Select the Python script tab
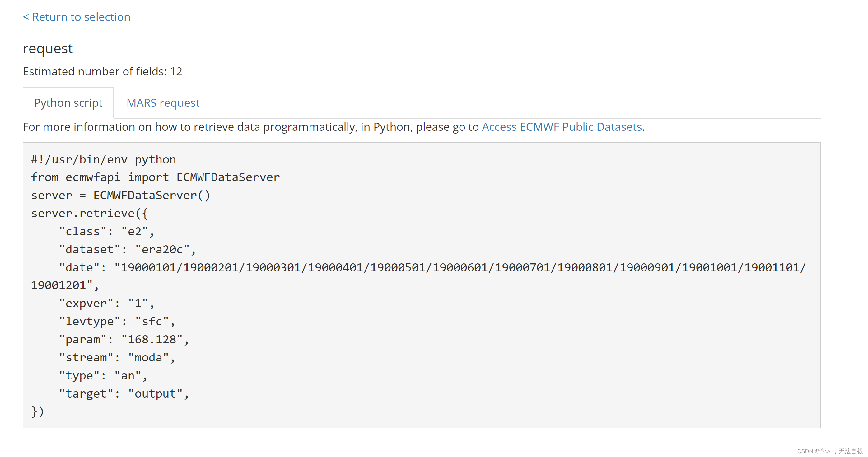 tap(68, 103)
